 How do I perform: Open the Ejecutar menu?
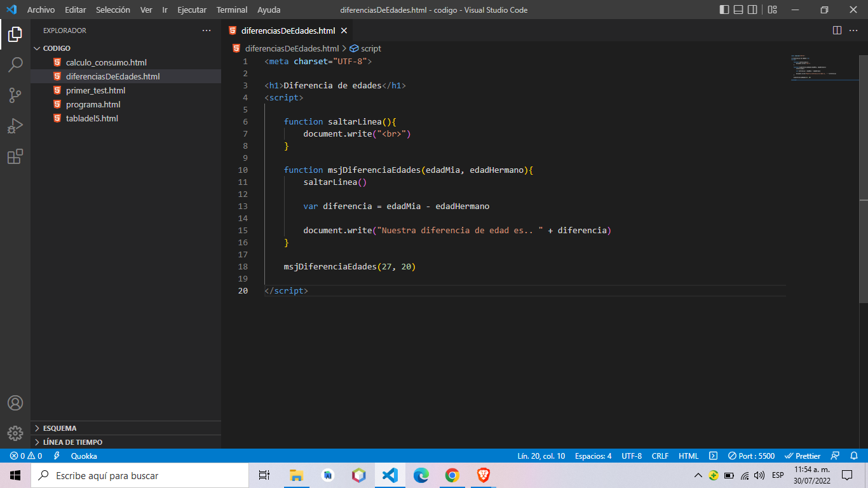[192, 10]
